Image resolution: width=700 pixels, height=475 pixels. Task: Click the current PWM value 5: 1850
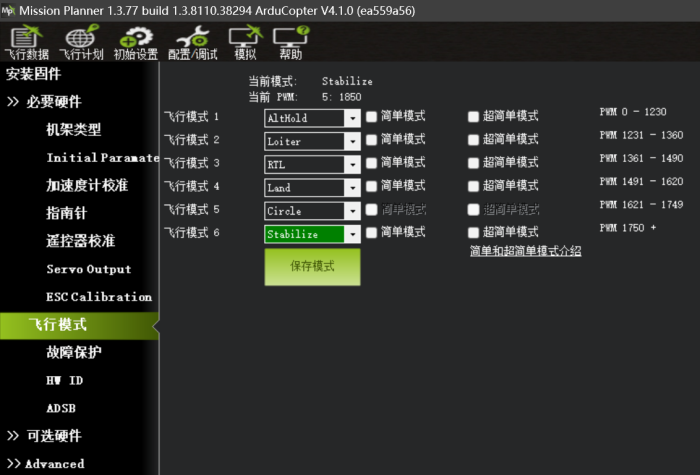tap(342, 97)
